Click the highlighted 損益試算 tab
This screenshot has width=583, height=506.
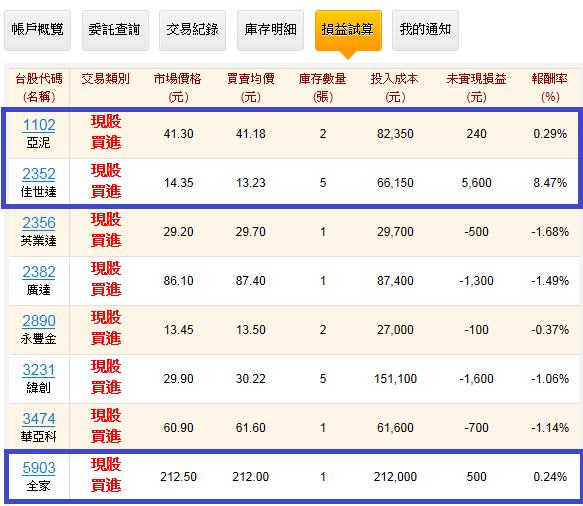348,30
